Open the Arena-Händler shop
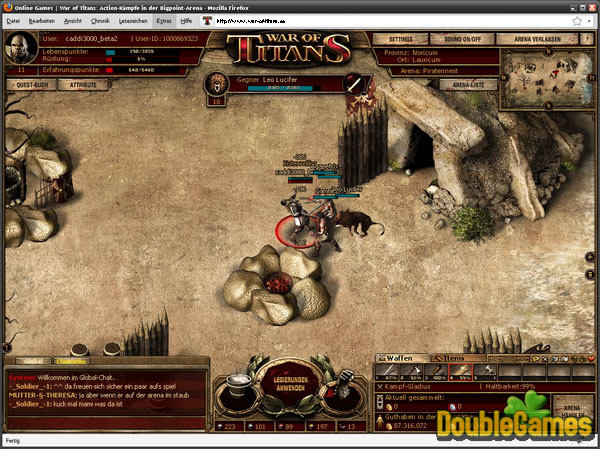 572,411
